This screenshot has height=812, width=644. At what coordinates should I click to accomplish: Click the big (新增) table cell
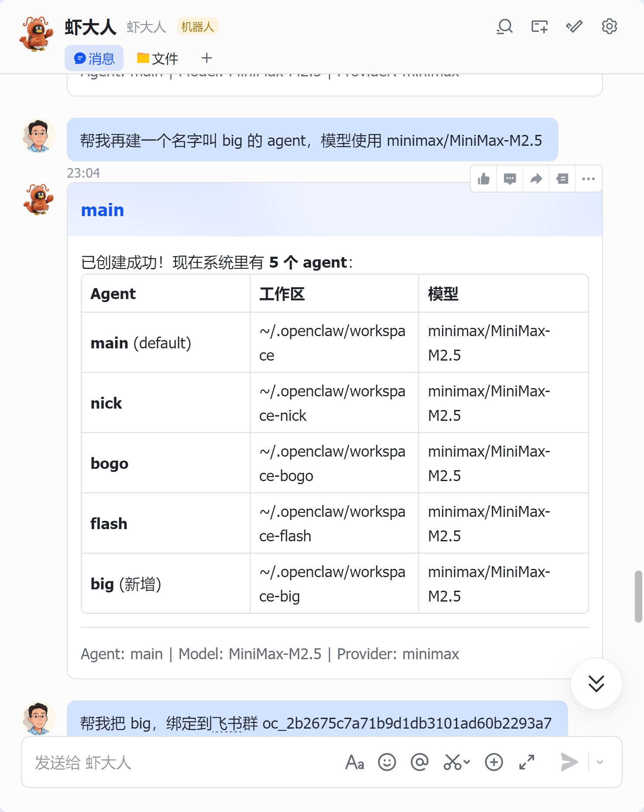(x=165, y=584)
